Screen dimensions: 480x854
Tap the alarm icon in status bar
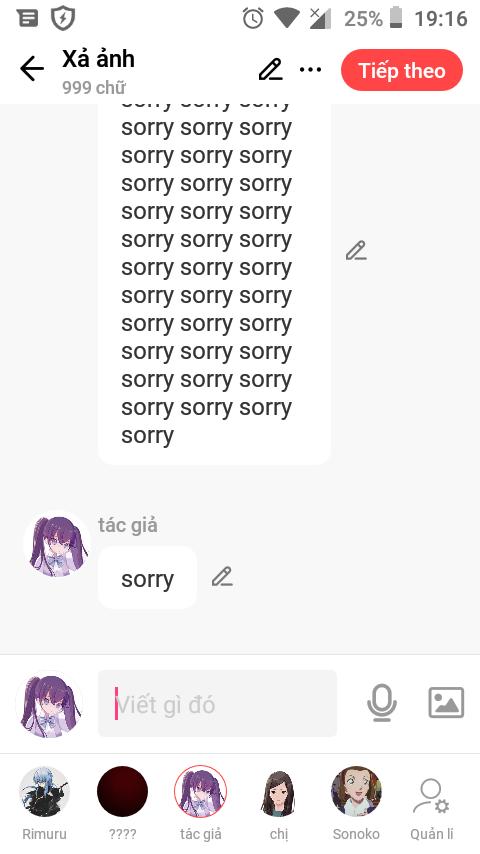tap(253, 19)
